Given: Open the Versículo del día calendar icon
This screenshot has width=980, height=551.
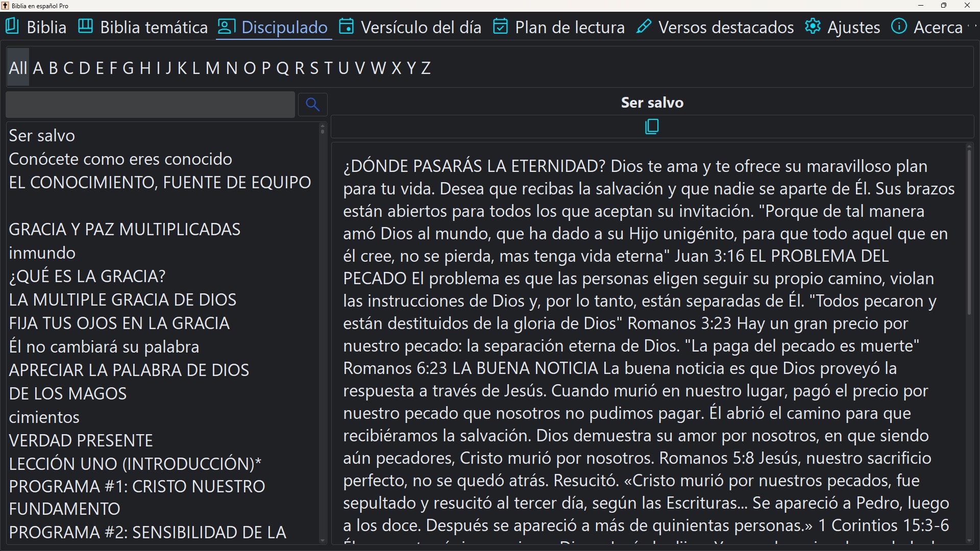Looking at the screenshot, I should 347,26.
